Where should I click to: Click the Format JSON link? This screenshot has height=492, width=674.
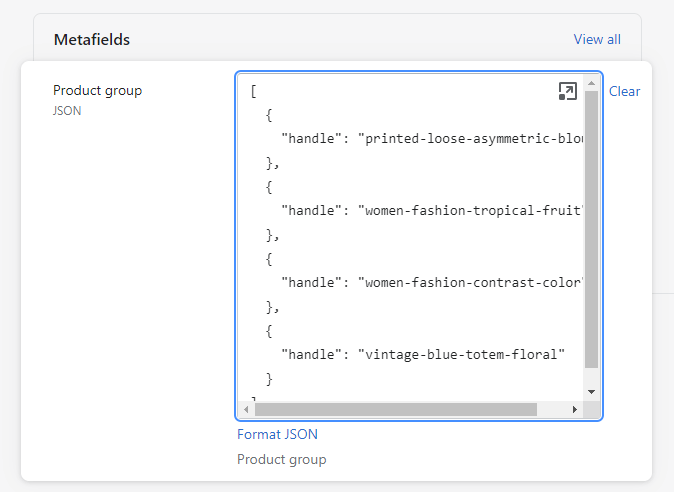277,434
